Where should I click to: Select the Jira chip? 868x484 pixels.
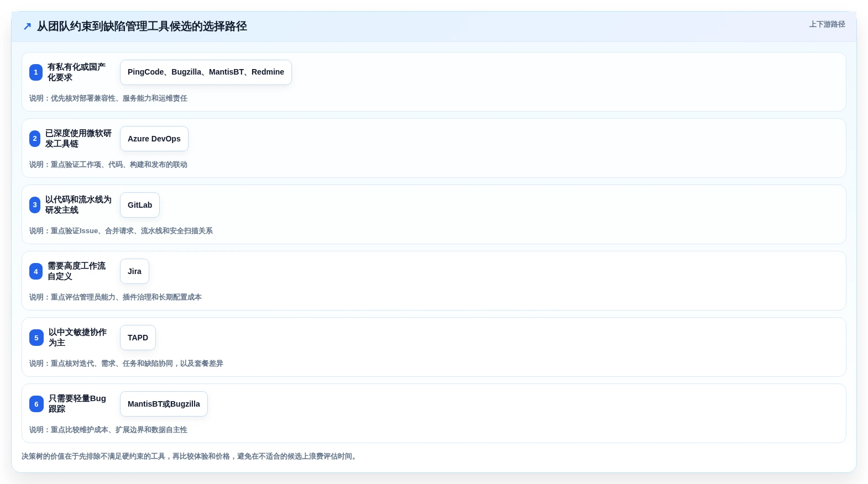[134, 271]
